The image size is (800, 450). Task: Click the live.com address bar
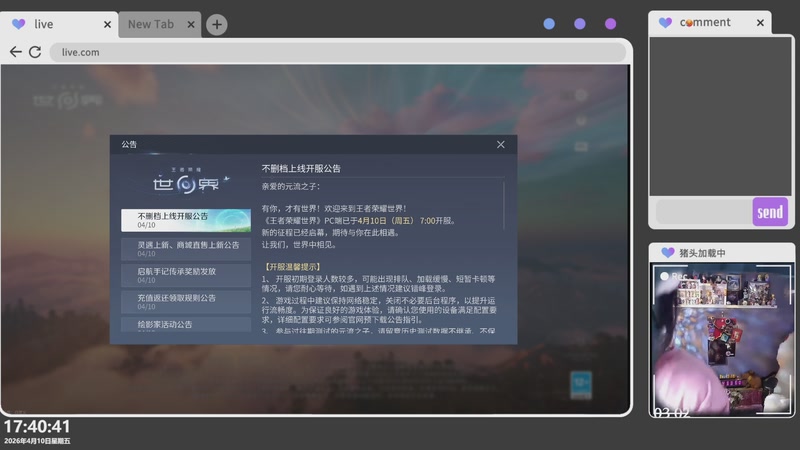pos(338,52)
